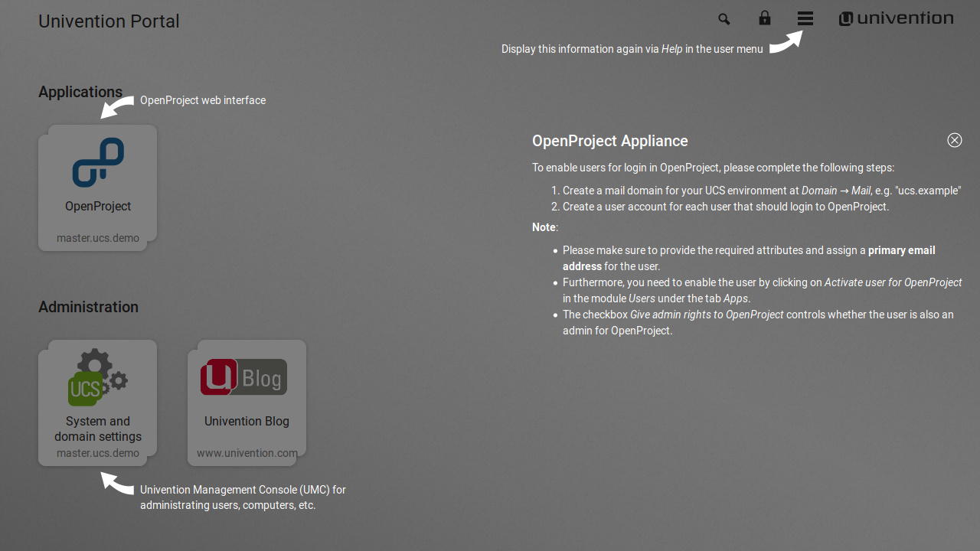Click the Administration section heading
The width and height of the screenshot is (980, 551).
coord(89,307)
